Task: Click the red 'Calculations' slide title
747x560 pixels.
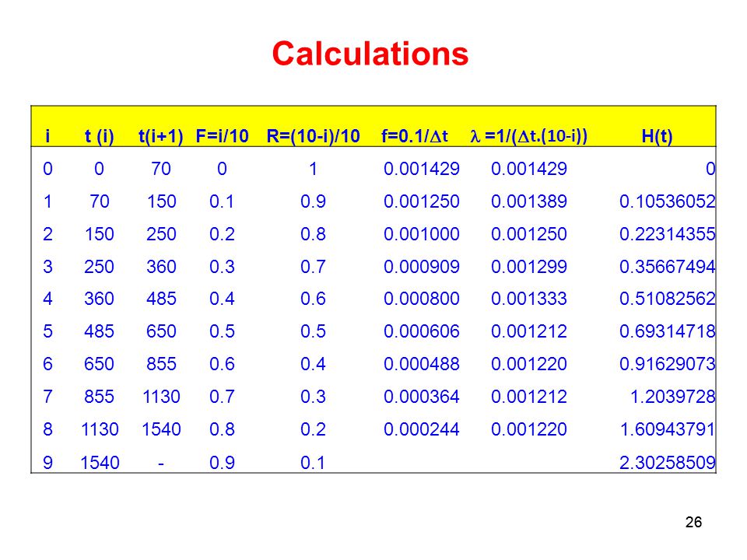Action: pos(370,54)
